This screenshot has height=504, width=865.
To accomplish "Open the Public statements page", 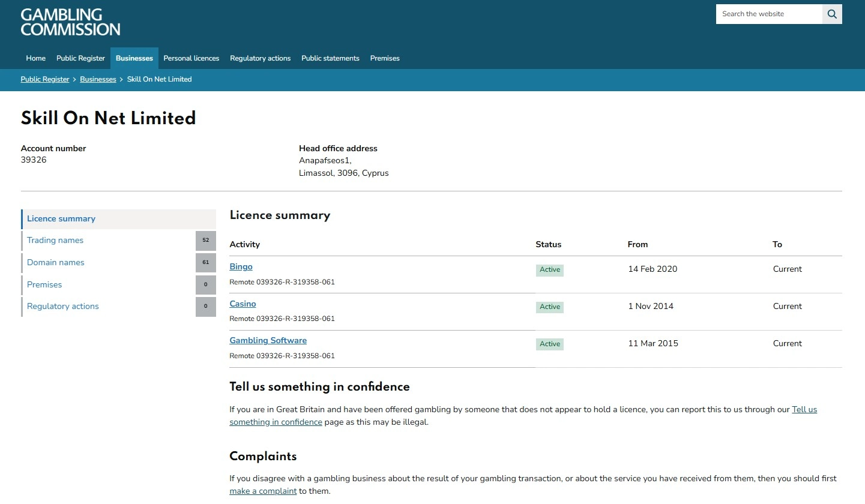I will pyautogui.click(x=330, y=58).
